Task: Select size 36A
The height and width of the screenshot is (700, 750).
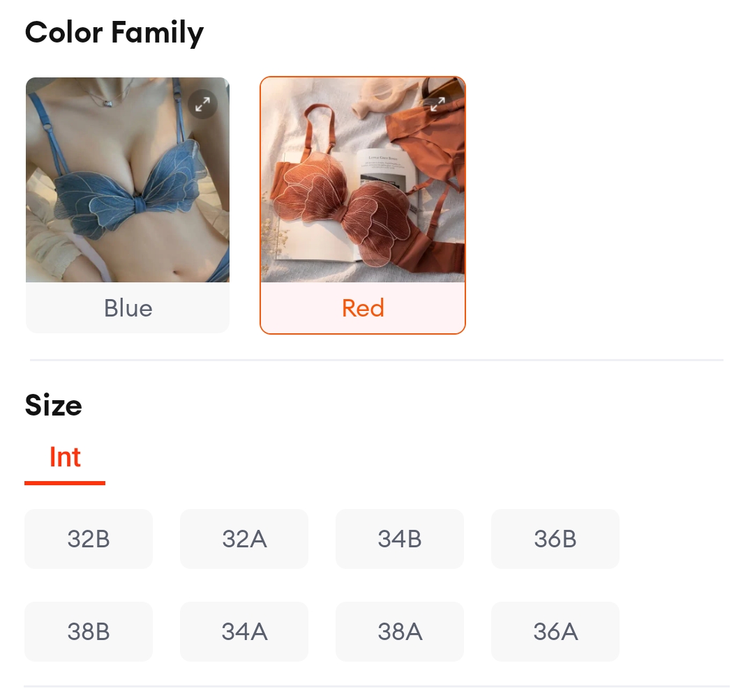Action: point(555,631)
